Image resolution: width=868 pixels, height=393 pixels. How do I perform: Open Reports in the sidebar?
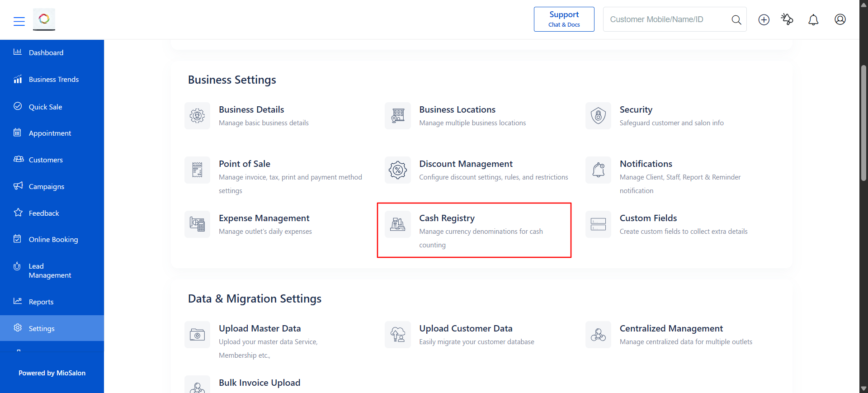(52, 302)
